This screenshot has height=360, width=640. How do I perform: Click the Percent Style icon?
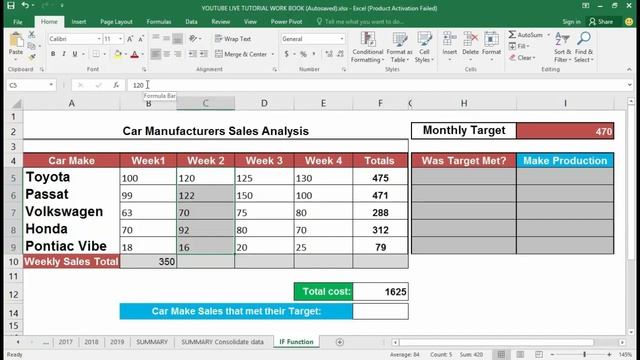click(x=303, y=54)
